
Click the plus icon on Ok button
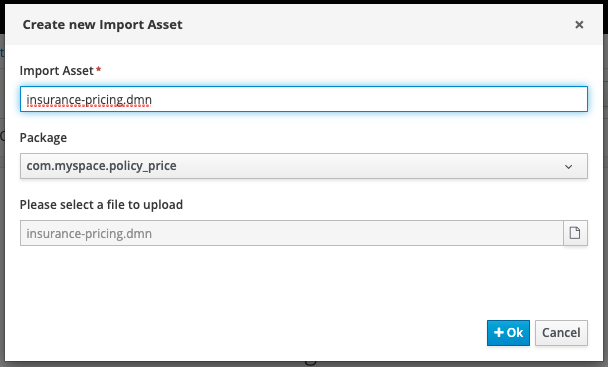(x=499, y=332)
